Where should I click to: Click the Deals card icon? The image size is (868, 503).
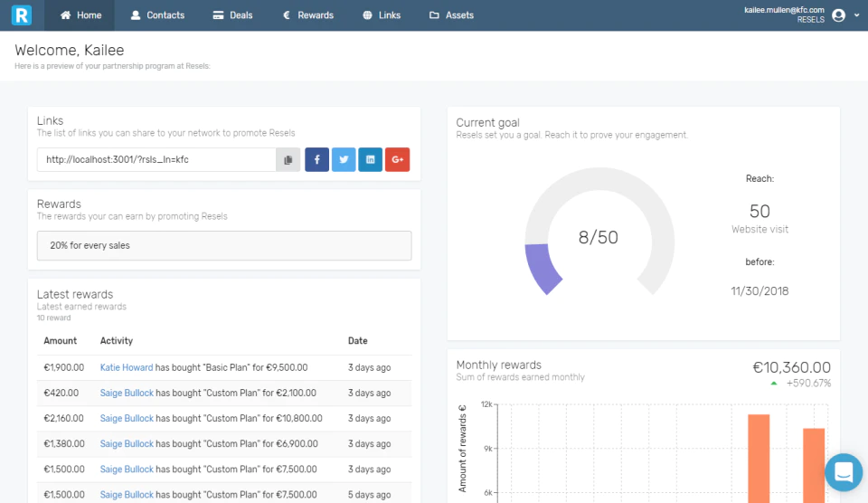[x=218, y=15]
